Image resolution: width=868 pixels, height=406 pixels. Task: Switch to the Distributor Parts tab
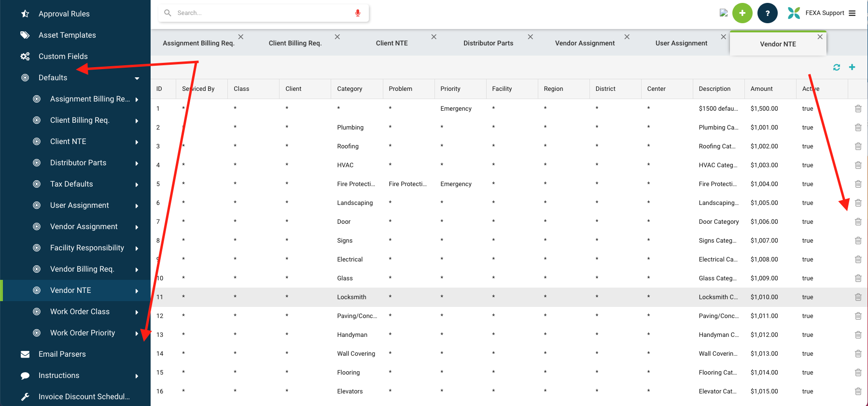[x=488, y=43]
